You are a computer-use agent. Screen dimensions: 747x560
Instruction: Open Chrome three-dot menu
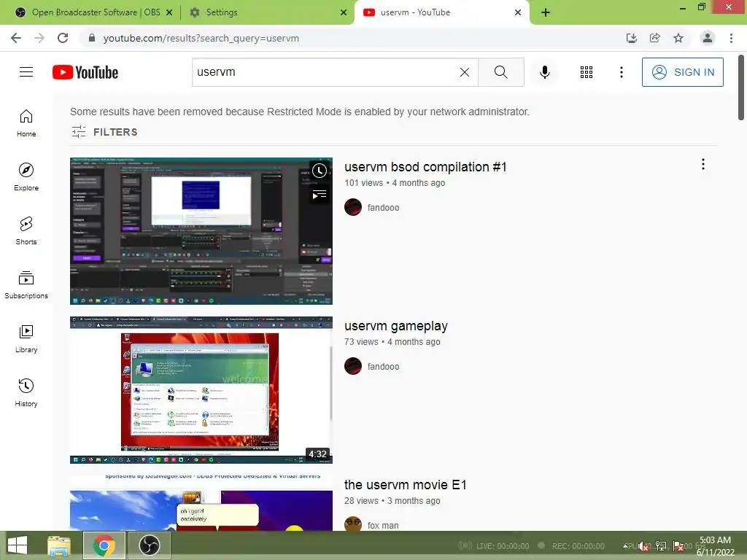coord(731,38)
